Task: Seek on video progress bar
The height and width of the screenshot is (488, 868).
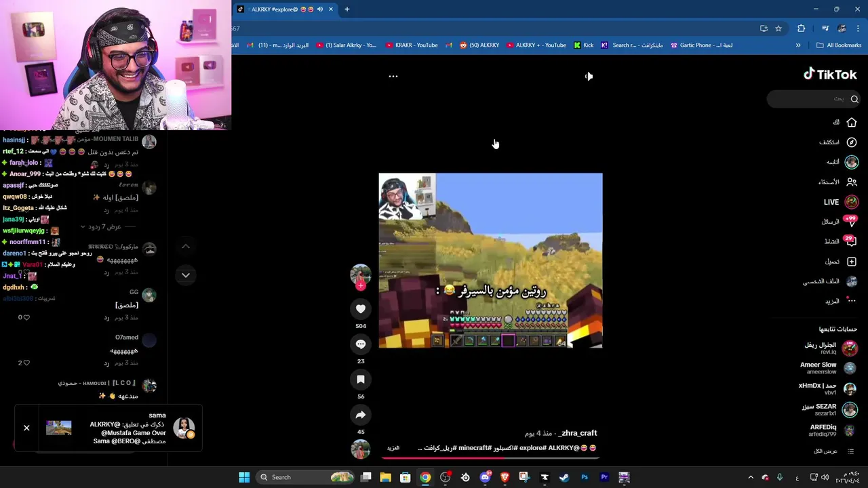Action: (x=490, y=457)
